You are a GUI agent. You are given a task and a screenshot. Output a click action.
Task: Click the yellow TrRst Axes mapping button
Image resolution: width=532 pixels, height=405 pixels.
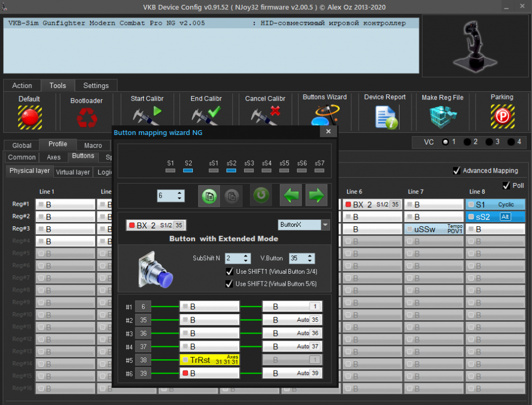tap(210, 360)
